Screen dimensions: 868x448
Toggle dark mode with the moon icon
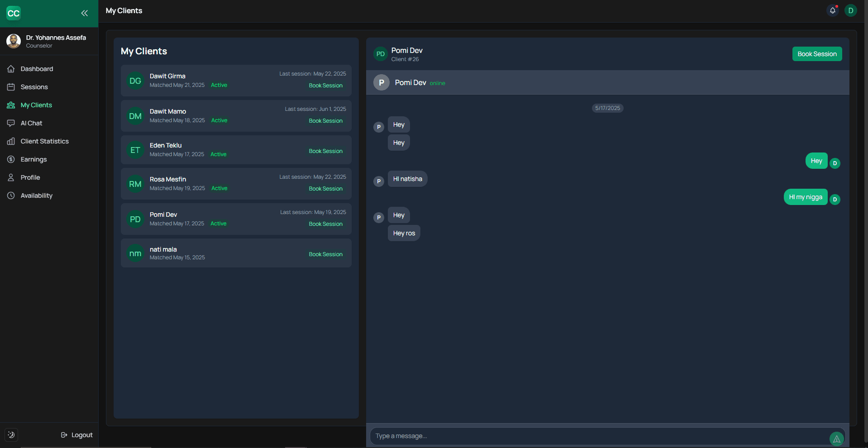11,434
